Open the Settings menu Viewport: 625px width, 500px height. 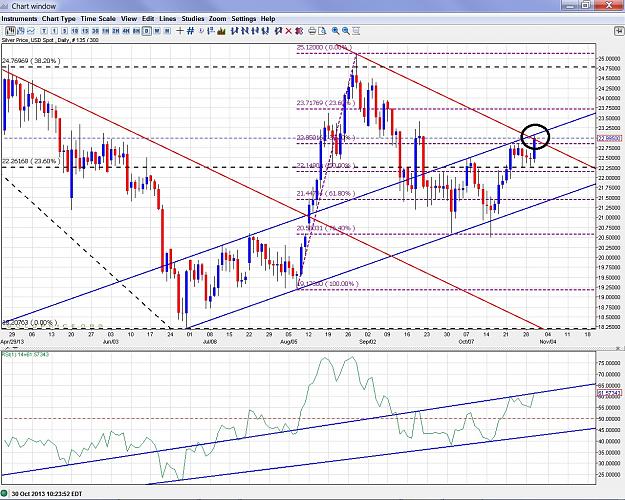[x=244, y=19]
